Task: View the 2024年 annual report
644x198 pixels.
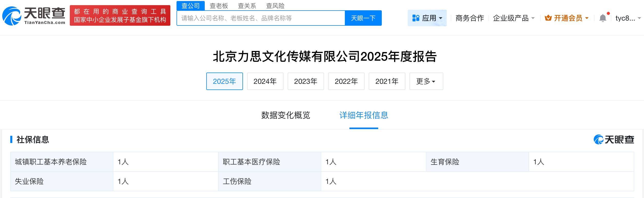Action: coord(265,81)
